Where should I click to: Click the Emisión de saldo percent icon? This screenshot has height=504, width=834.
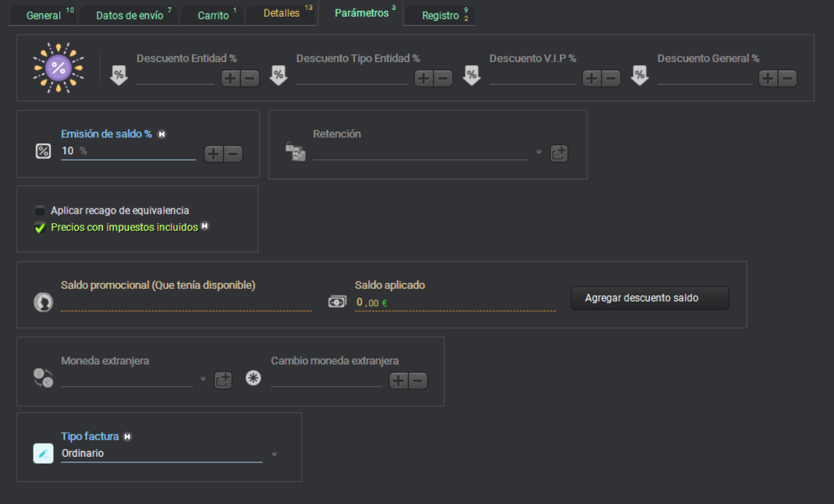(43, 152)
